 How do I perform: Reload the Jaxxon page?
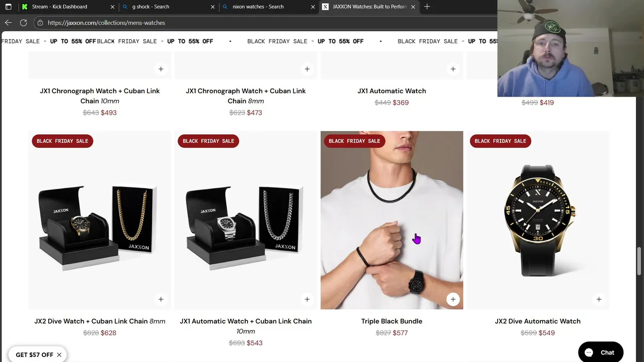[23, 23]
